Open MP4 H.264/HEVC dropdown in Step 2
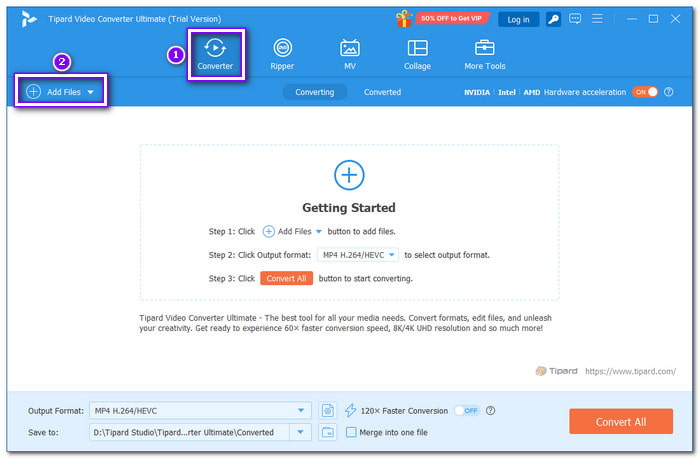 coord(358,255)
